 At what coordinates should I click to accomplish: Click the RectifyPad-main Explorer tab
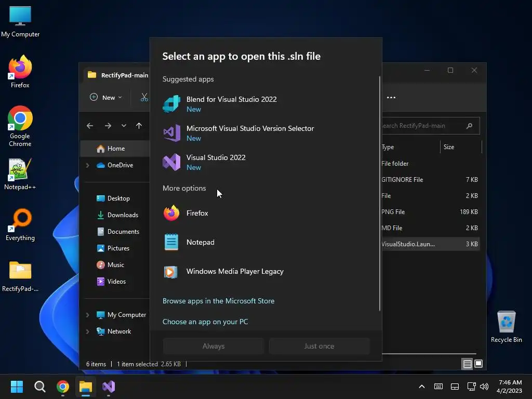point(117,75)
